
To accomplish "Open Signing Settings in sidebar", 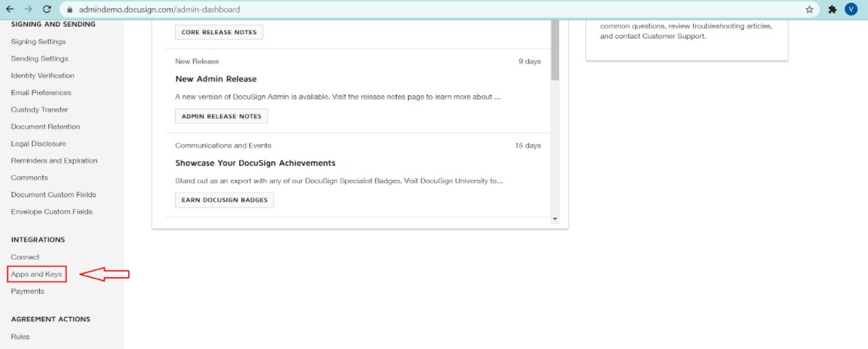I will pos(38,42).
